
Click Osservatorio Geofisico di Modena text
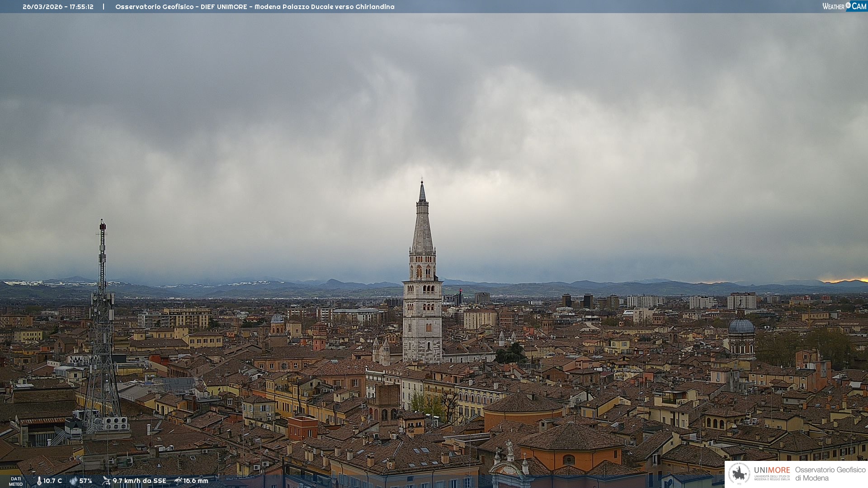pos(830,474)
